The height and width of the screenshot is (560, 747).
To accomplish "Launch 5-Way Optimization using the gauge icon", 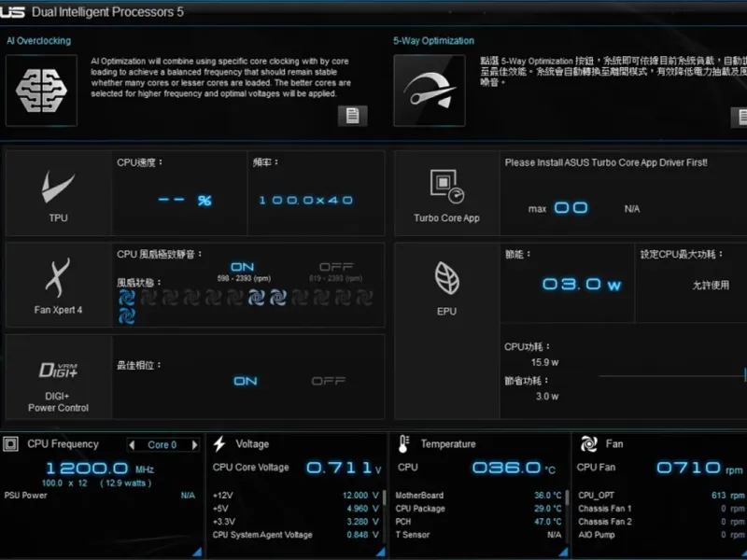I will [x=430, y=91].
